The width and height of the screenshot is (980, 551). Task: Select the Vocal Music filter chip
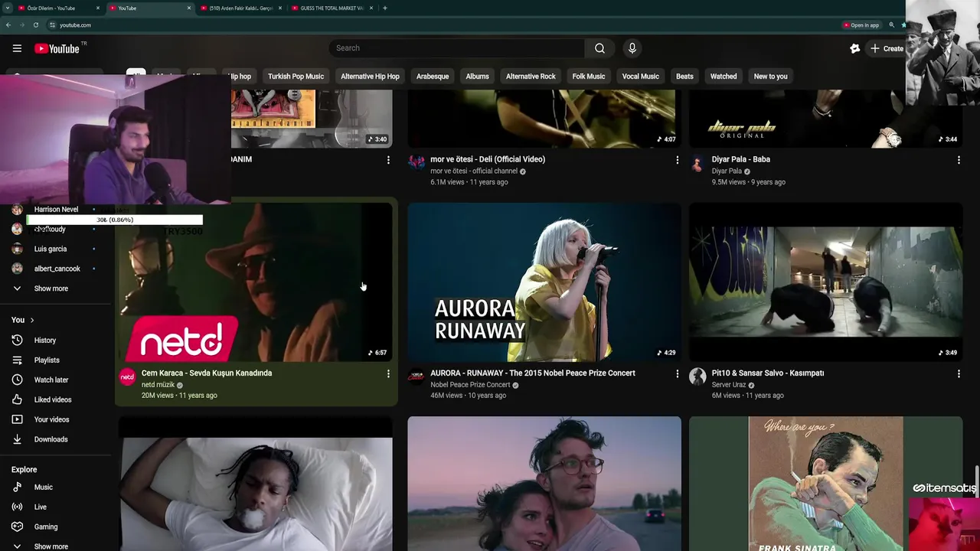(x=640, y=77)
